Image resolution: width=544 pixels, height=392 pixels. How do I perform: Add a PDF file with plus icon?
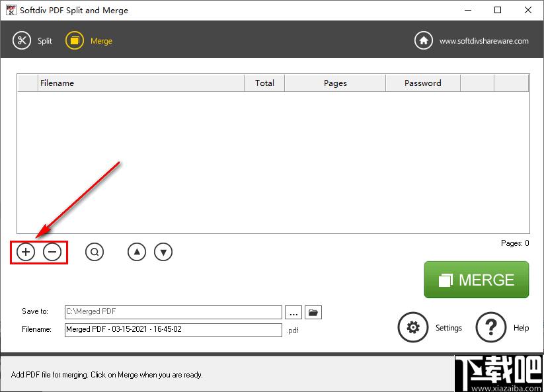coord(26,252)
